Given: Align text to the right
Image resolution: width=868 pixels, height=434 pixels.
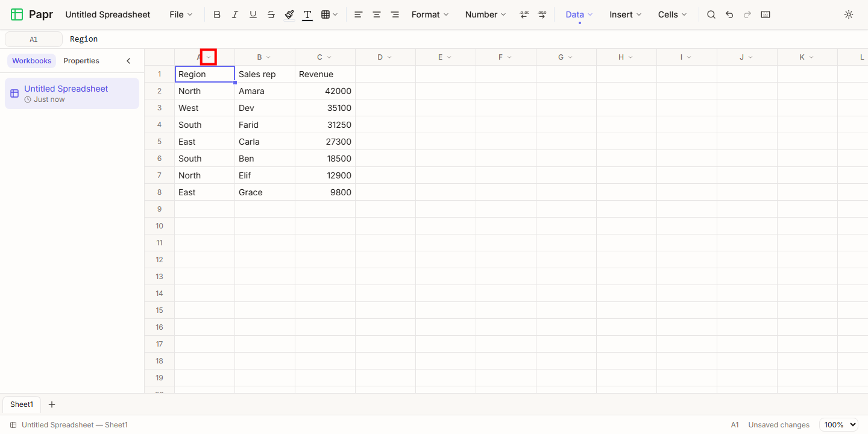Looking at the screenshot, I should [395, 14].
